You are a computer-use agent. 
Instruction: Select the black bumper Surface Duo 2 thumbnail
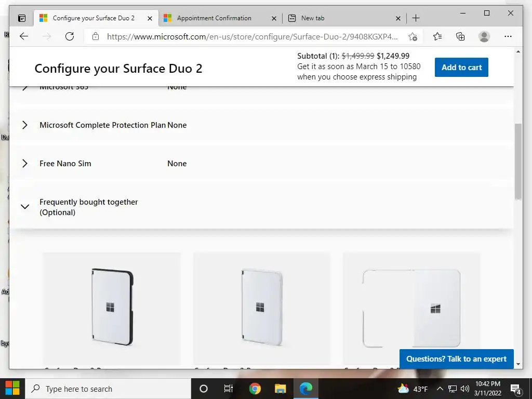tap(112, 309)
